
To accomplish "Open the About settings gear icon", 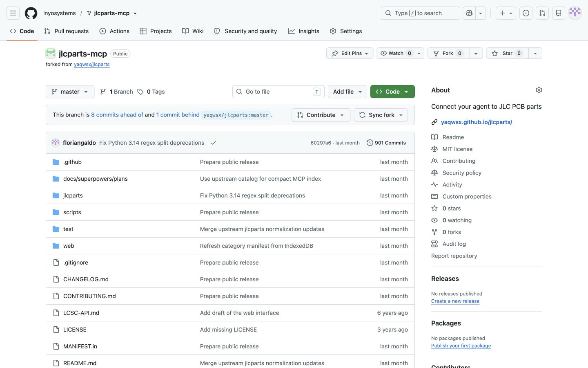I will [x=539, y=90].
